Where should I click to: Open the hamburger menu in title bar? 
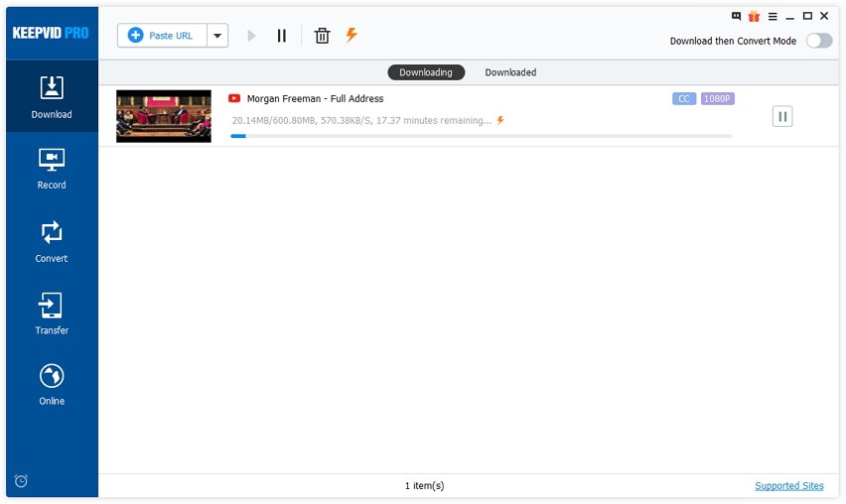coord(772,17)
